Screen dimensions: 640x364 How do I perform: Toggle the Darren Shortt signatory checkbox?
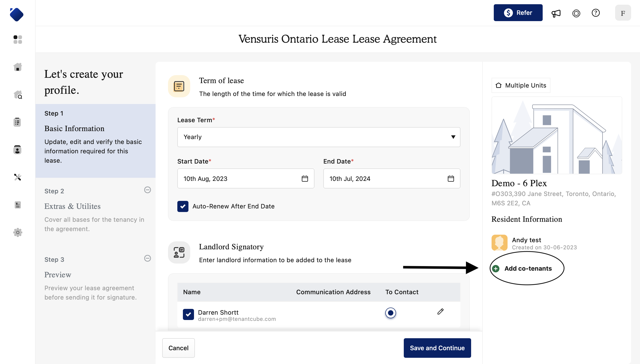pyautogui.click(x=188, y=314)
